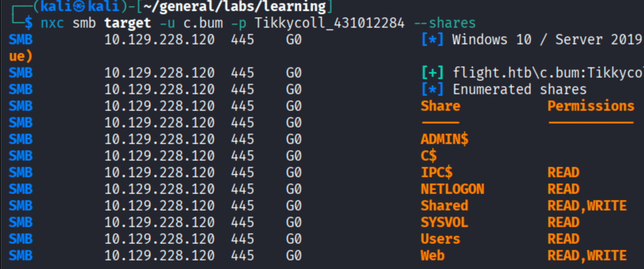Image resolution: width=644 pixels, height=269 pixels.
Task: Click the word target in command
Action: pyautogui.click(x=128, y=23)
